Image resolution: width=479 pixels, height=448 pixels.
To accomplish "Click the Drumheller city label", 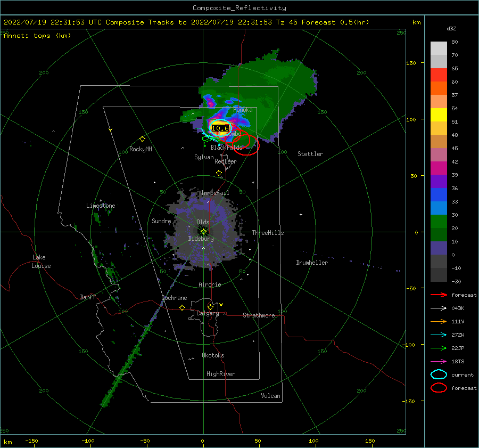I will point(312,263).
